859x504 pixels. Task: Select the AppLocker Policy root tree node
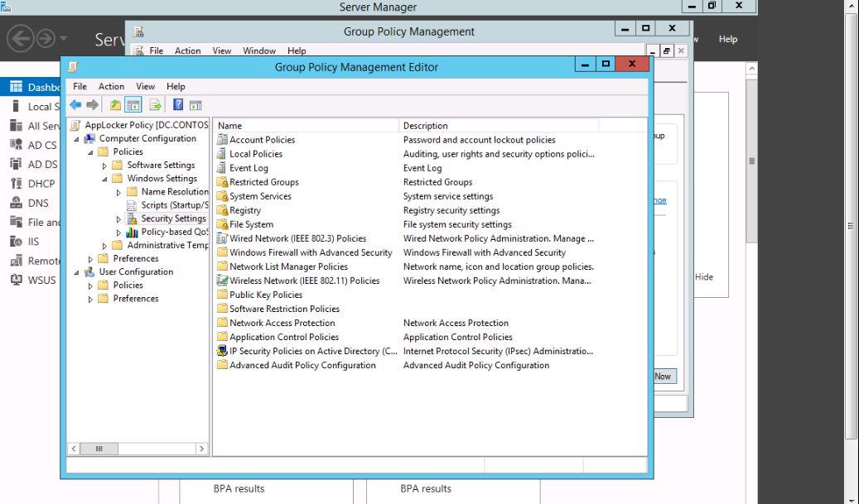[x=147, y=125]
